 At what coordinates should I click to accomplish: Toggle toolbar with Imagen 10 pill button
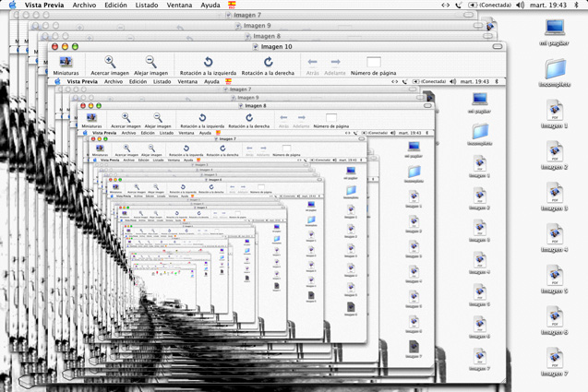(498, 46)
